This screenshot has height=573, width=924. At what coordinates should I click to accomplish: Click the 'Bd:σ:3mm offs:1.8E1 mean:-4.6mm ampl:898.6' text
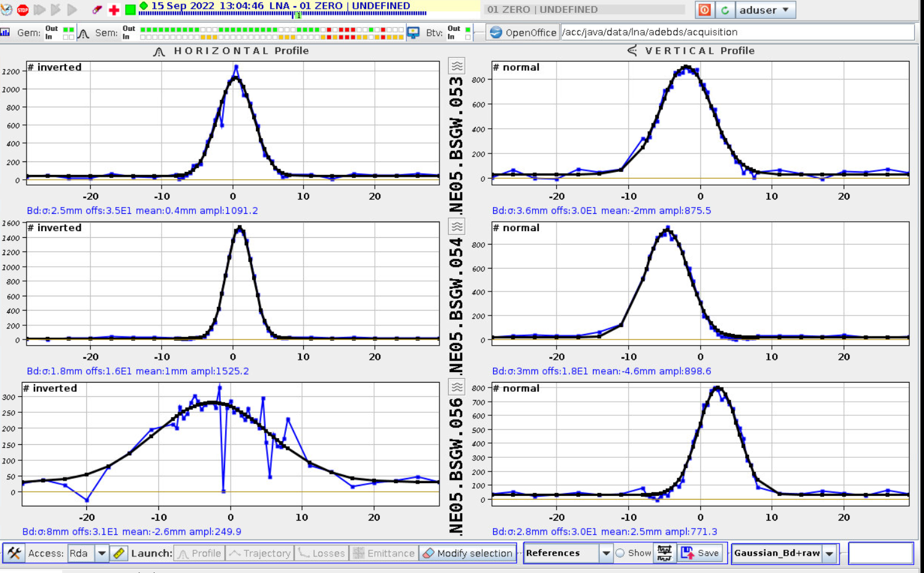point(602,371)
